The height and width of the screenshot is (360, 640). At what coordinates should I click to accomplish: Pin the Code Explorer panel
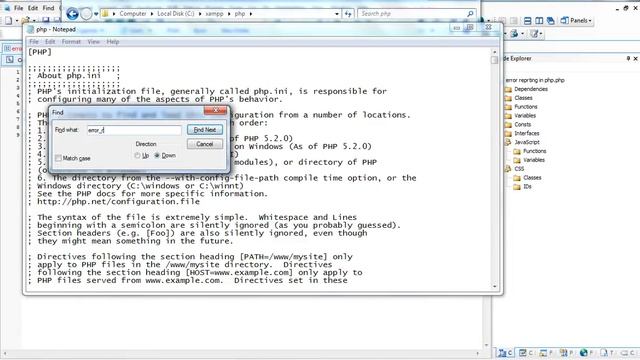point(628,59)
